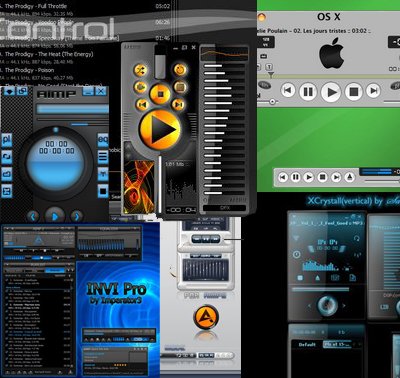This screenshot has width=400, height=378.
Task: Click the large Play button in OS X skin
Action: 331,92
